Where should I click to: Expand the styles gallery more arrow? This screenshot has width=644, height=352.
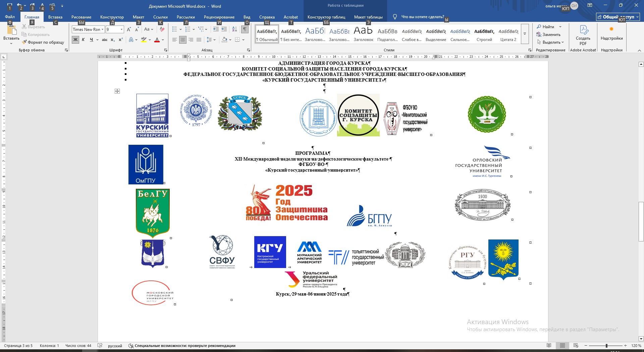coord(525,34)
